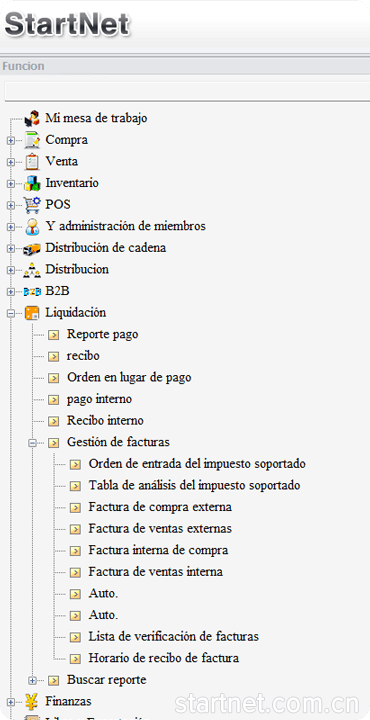Open Reporte pago item
Viewport: 370px width, 720px height.
coord(102,334)
